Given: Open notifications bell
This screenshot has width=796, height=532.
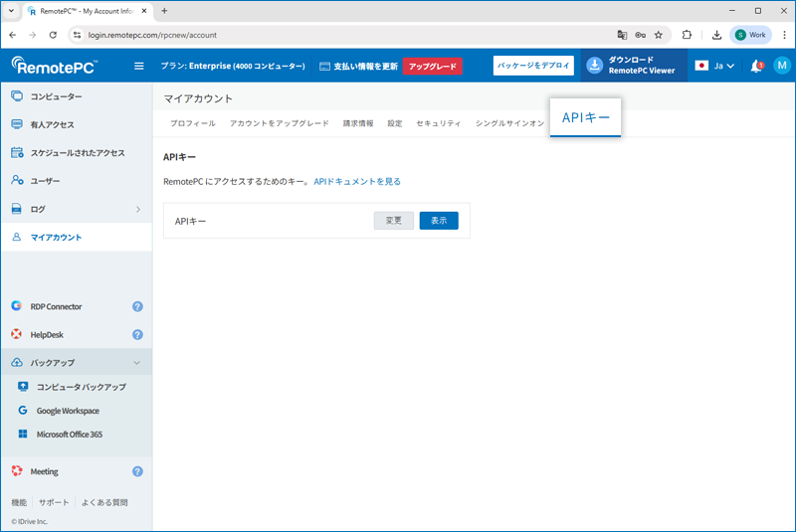Looking at the screenshot, I should pyautogui.click(x=756, y=66).
